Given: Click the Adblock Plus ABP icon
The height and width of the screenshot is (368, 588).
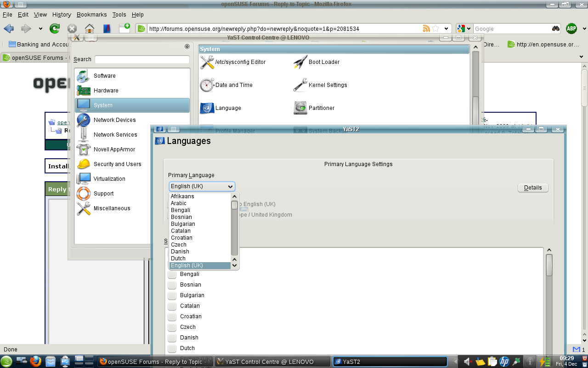Looking at the screenshot, I should click(571, 29).
